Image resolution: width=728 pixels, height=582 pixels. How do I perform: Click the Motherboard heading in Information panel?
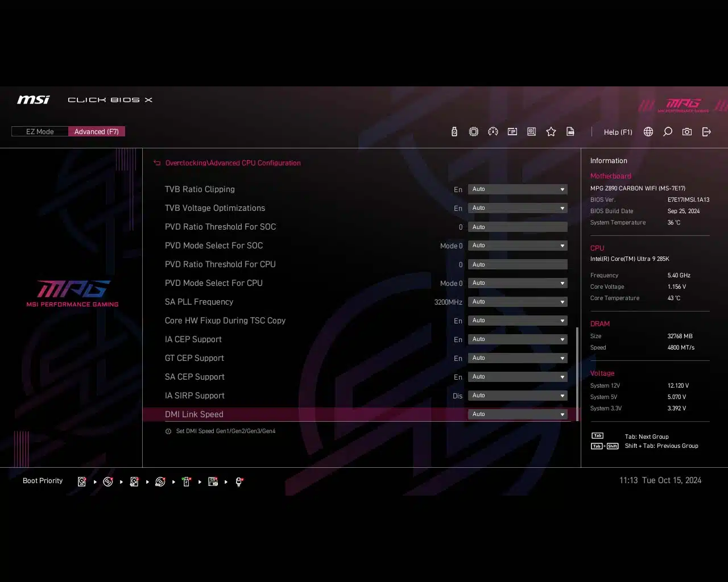tap(610, 176)
